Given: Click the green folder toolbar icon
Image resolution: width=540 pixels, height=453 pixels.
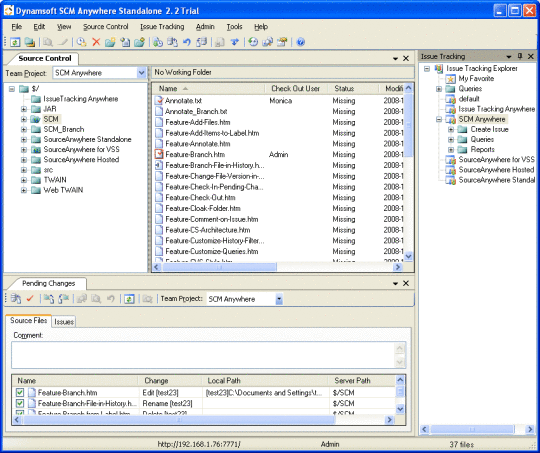Looking at the screenshot, I should [x=139, y=42].
